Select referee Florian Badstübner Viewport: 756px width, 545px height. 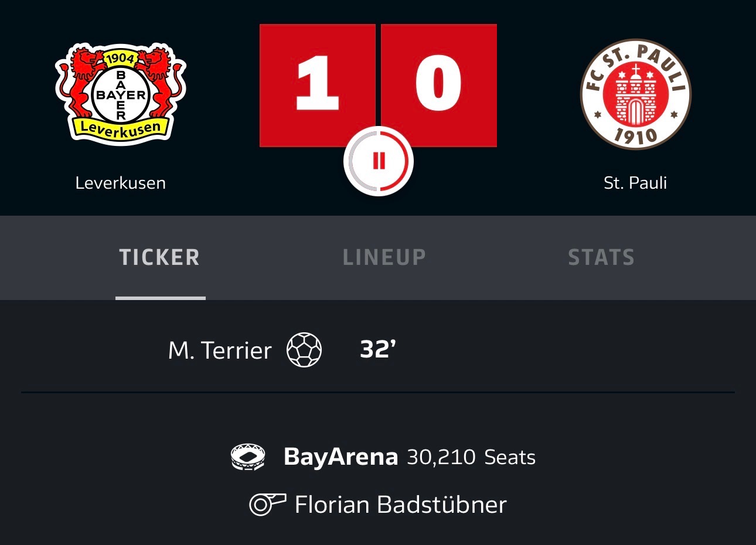(400, 505)
